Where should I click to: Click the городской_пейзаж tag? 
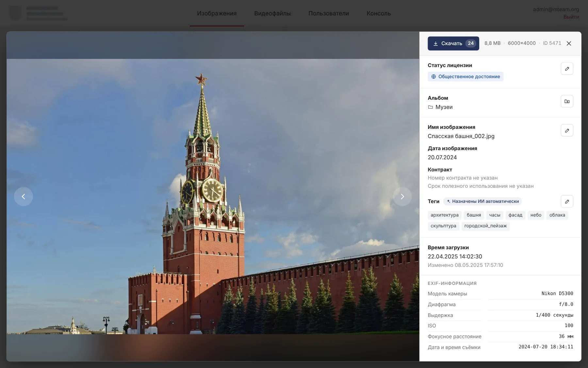pyautogui.click(x=485, y=226)
